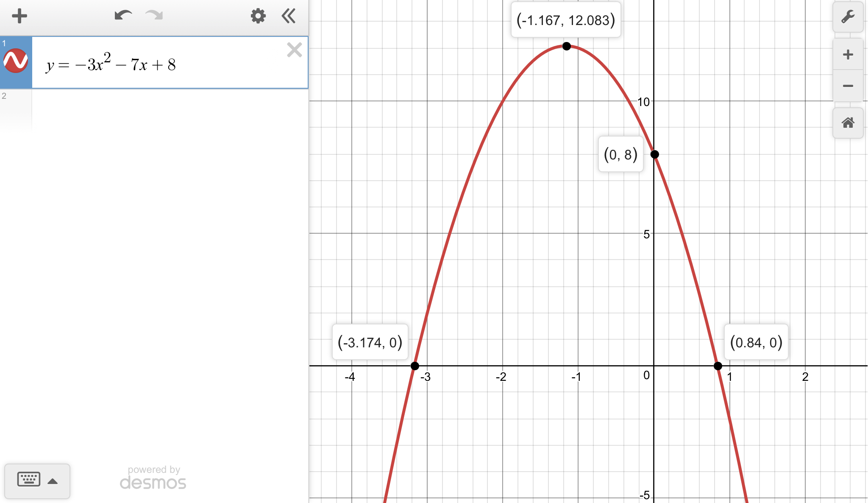Collapse the expression list panel
Screen dimensions: 868x503
(x=289, y=16)
